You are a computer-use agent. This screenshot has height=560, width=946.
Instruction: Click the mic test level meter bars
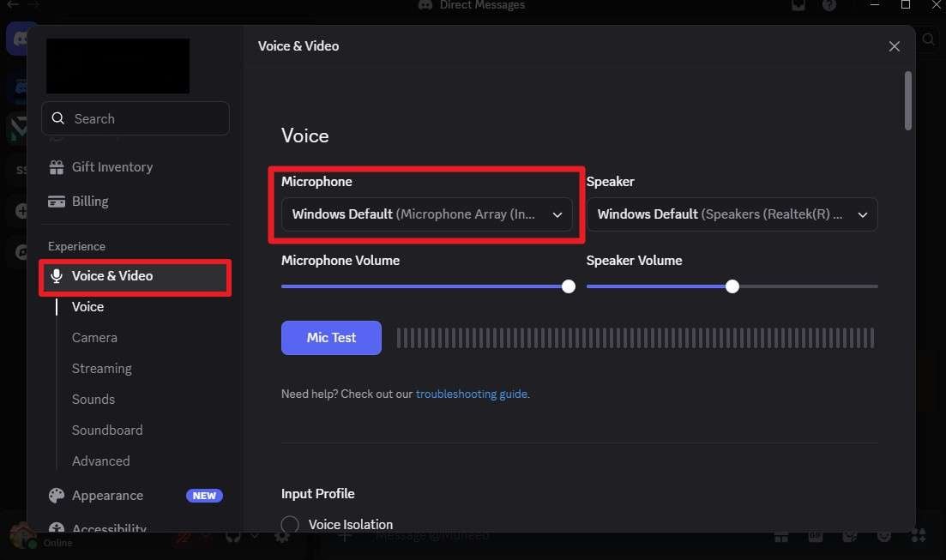636,338
